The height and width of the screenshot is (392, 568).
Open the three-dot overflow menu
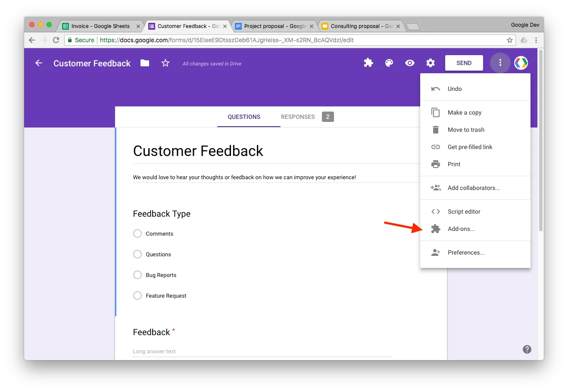[x=500, y=62]
